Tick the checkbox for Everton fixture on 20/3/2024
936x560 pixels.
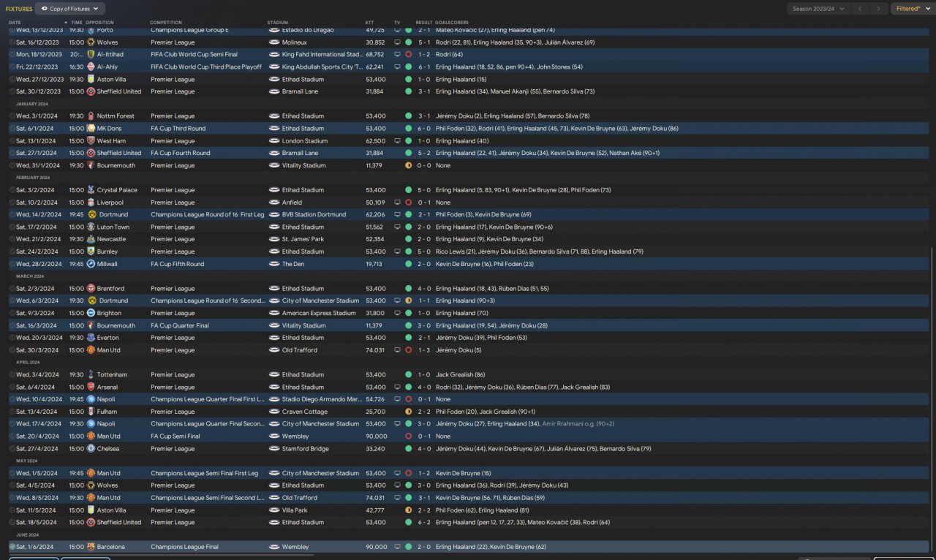(x=12, y=338)
